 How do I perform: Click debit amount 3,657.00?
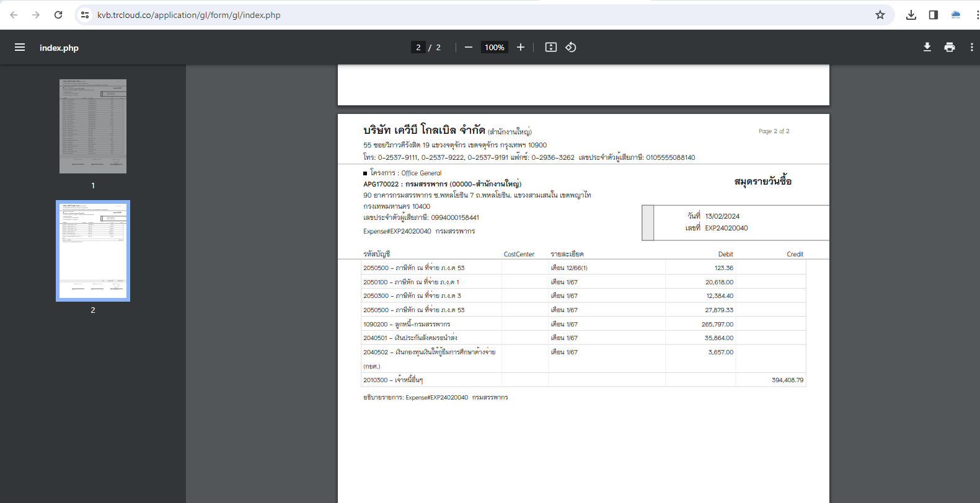point(721,352)
